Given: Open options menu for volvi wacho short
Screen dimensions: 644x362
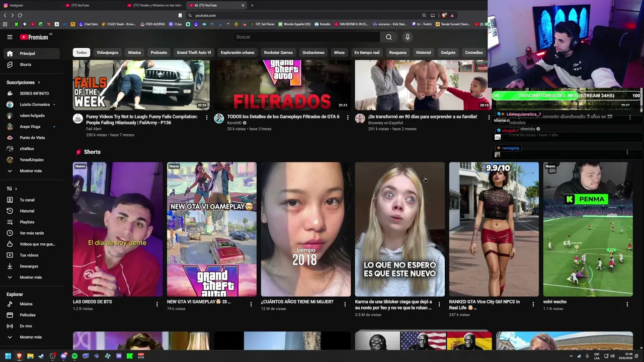Looking at the screenshot, I should tap(627, 304).
